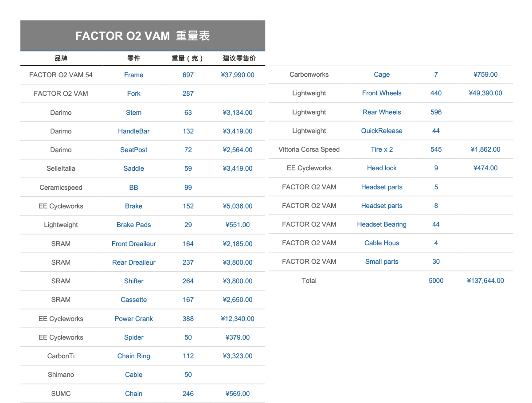
Task: Select the FACTOR O2 VAM 重量表 title
Action: [142, 36]
